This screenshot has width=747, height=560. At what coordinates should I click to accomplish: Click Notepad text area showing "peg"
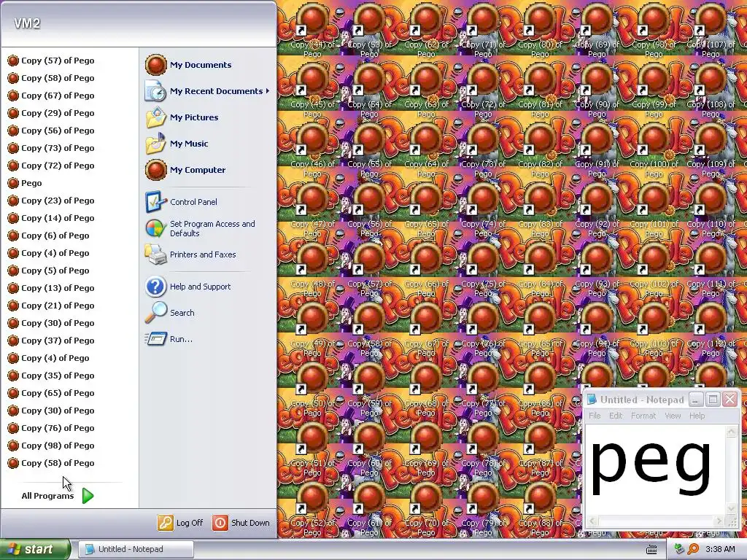point(655,470)
